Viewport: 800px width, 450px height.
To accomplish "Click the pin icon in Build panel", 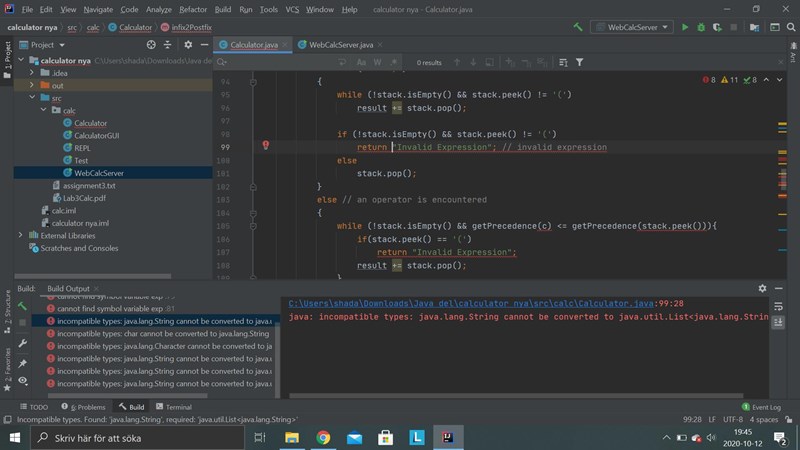I will (23, 363).
